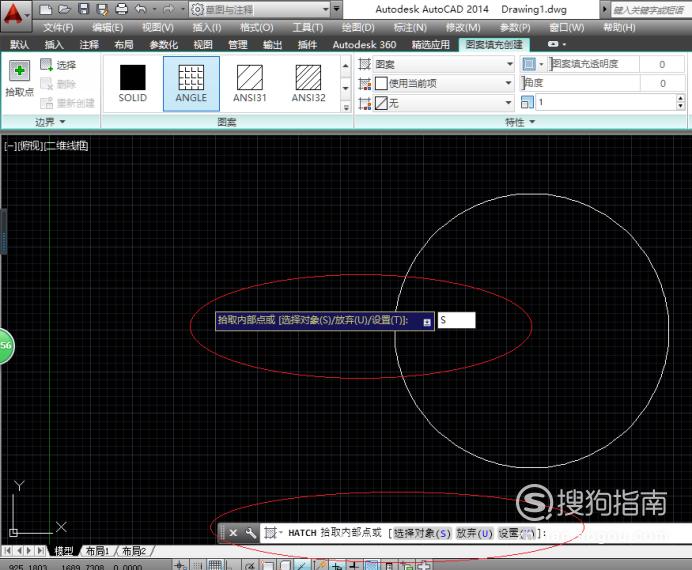Click the 选择 boundary objects icon
Screen dimensions: 692x570
pos(46,65)
